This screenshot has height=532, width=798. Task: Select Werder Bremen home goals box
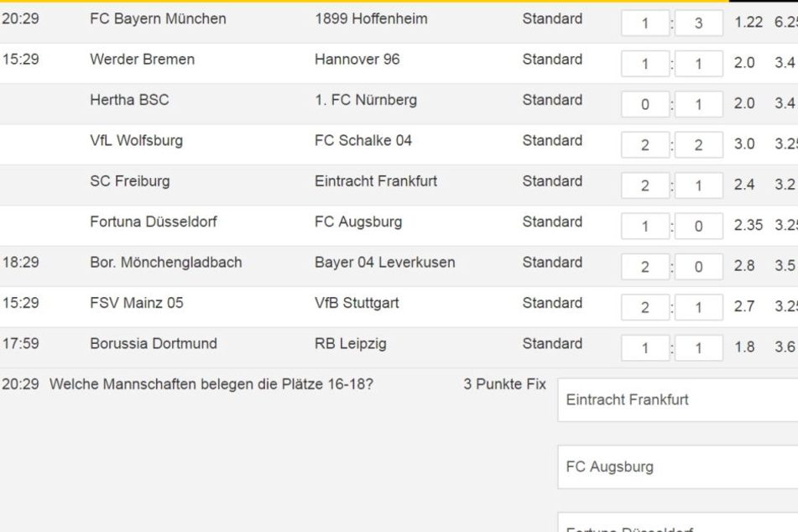click(645, 64)
